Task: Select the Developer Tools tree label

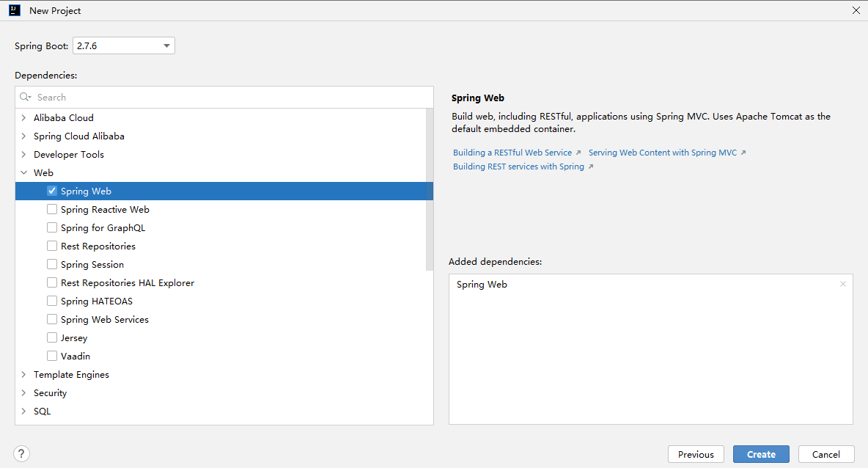Action: 69,154
